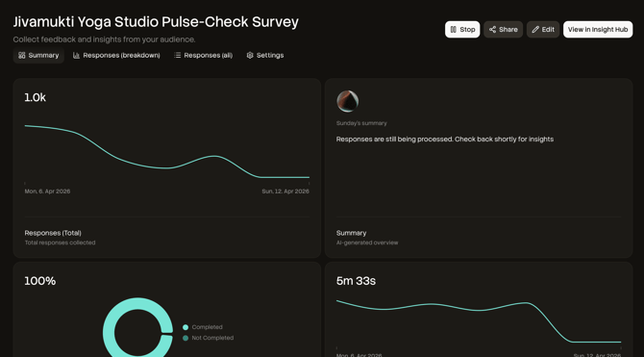The image size is (644, 357).
Task: Click the Not Completed legend dot
Action: pyautogui.click(x=186, y=338)
